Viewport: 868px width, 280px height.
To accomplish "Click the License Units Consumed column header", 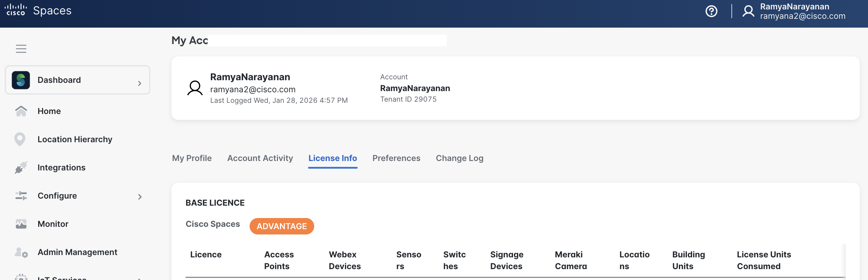I will (x=763, y=260).
